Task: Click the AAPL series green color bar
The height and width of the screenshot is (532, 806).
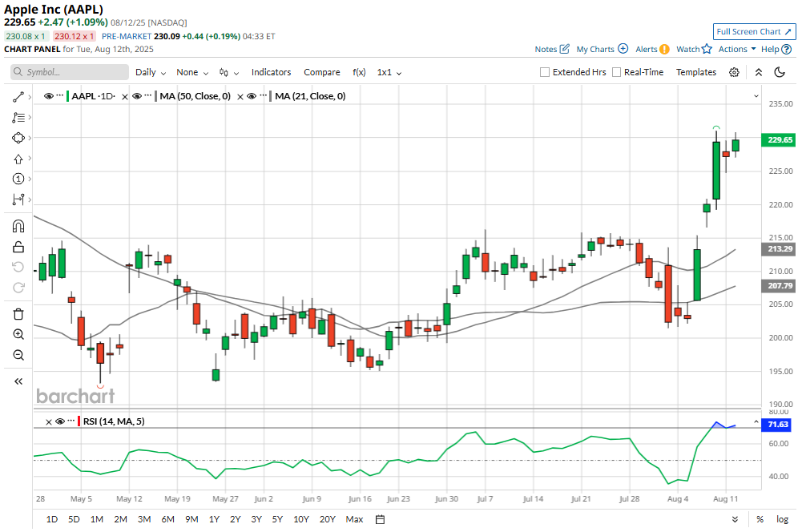Action: click(68, 96)
